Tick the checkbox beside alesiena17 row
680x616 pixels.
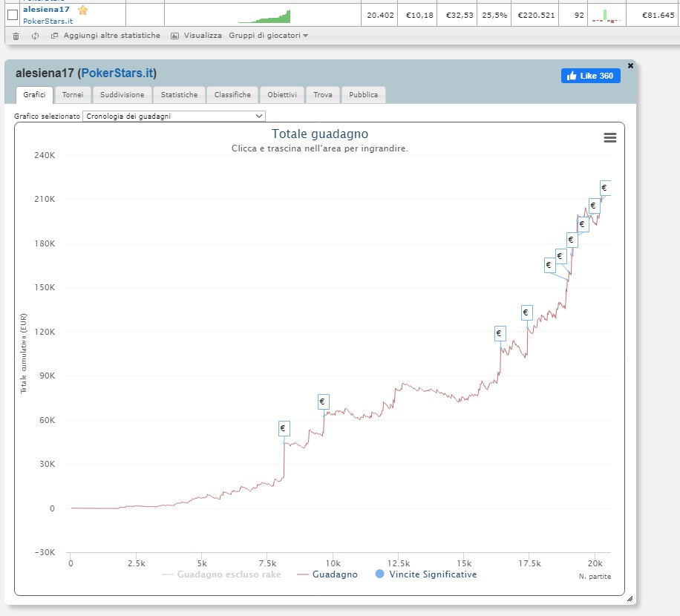[x=13, y=15]
